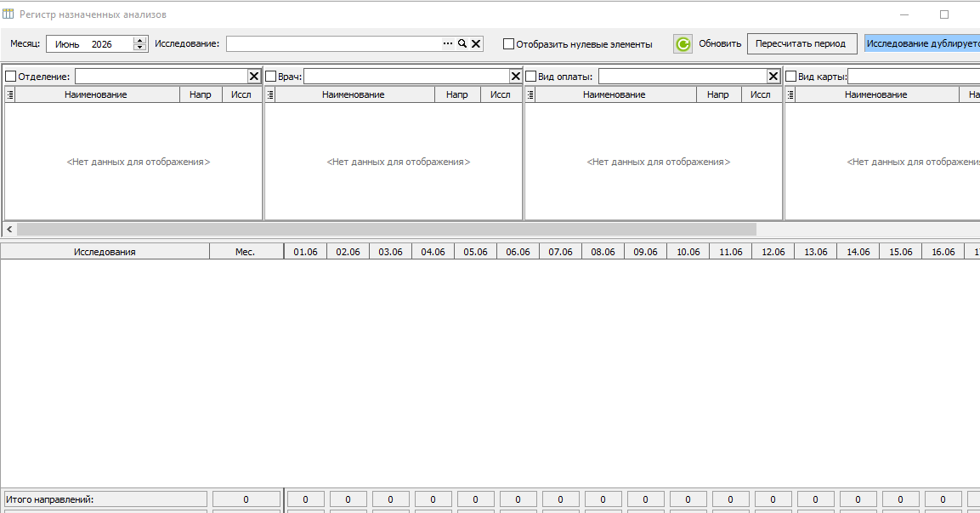Open research lookup via ellipsis icon

tap(447, 43)
